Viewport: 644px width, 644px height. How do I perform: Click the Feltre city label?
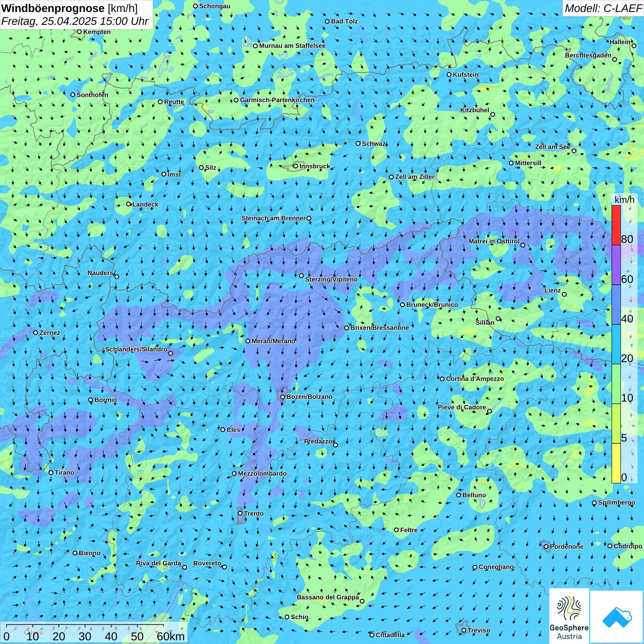409,530
